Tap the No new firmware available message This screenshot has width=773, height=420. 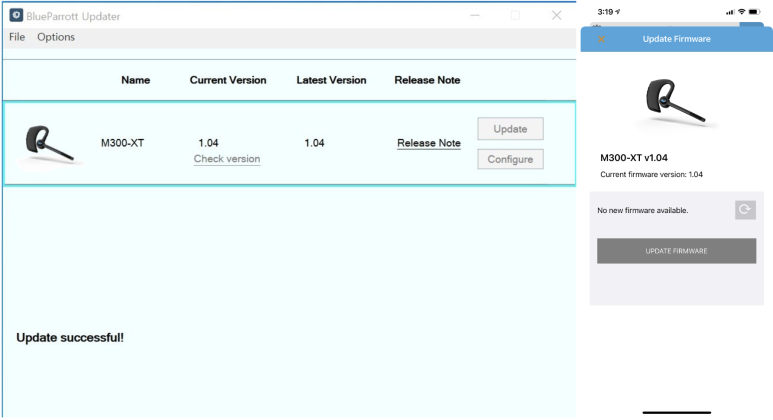642,210
